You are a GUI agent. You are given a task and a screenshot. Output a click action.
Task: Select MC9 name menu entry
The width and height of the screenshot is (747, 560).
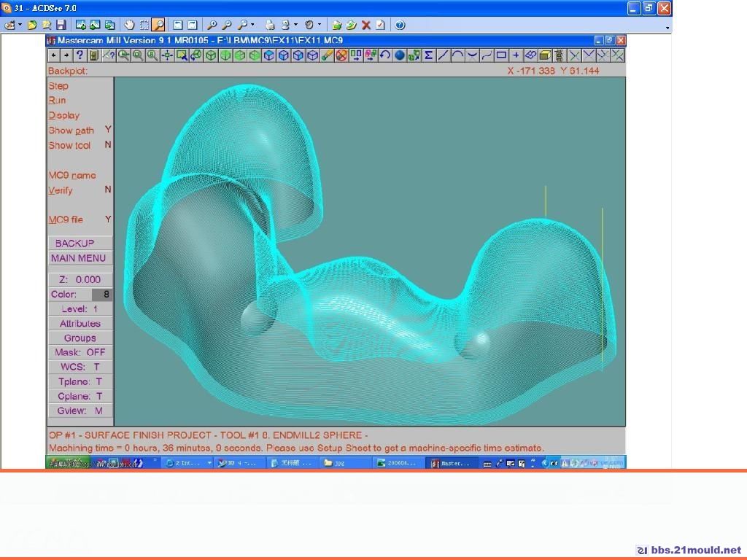pos(72,175)
